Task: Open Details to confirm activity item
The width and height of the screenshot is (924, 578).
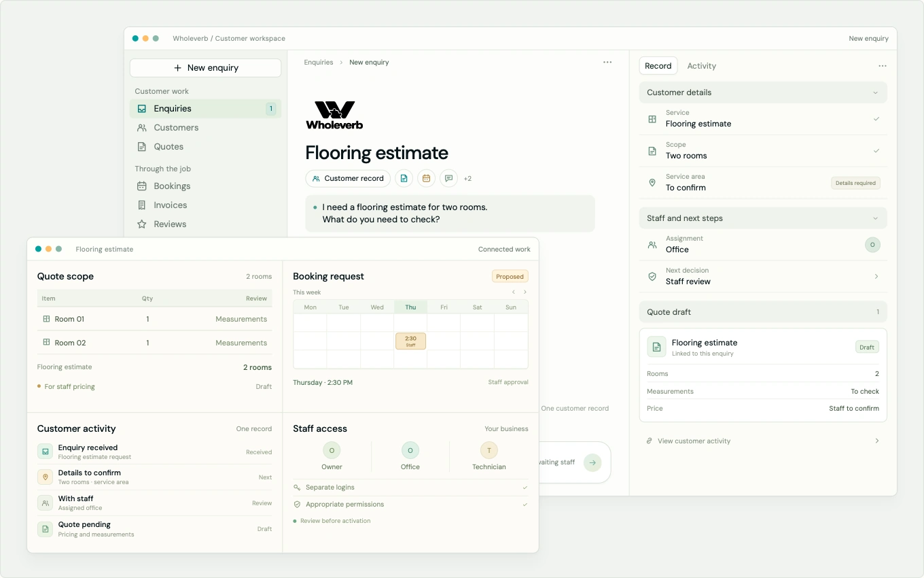Action: pyautogui.click(x=154, y=477)
